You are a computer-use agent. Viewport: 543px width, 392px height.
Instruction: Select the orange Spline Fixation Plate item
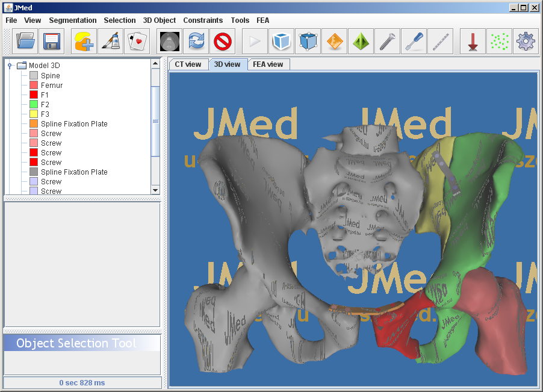[74, 124]
